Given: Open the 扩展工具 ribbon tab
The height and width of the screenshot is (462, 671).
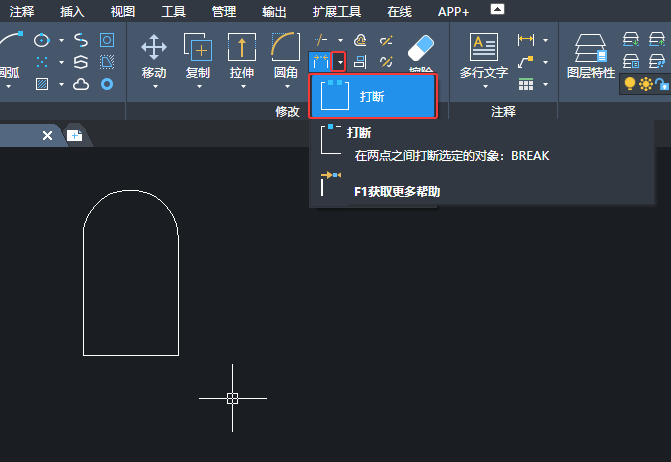Looking at the screenshot, I should [337, 12].
